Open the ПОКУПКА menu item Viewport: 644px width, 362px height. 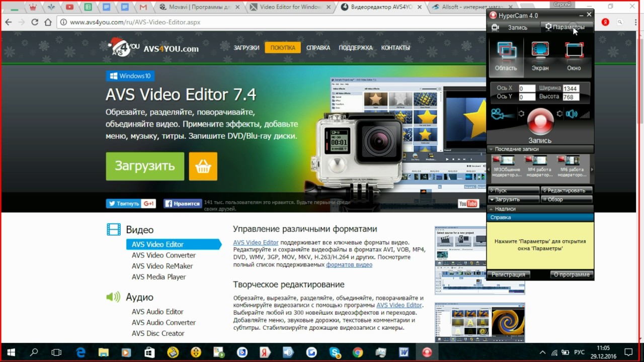[283, 48]
